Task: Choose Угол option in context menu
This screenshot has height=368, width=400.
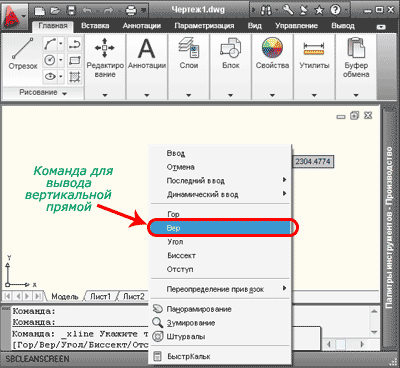Action: 220,242
